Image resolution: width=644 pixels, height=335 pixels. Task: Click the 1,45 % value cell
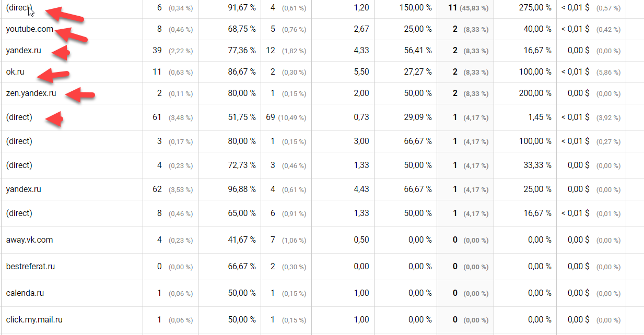point(540,117)
